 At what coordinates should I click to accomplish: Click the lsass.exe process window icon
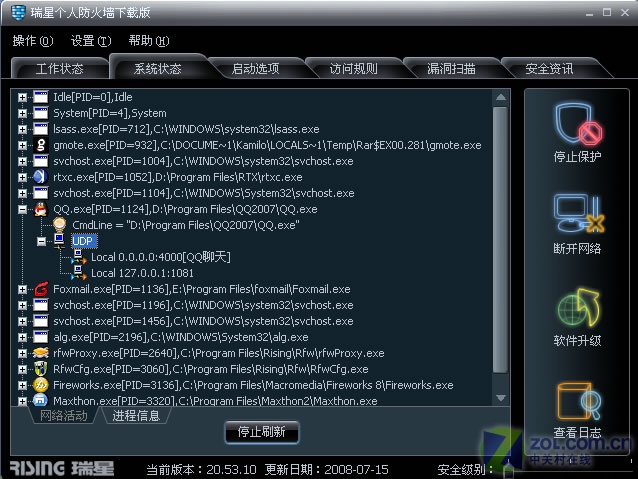point(41,129)
